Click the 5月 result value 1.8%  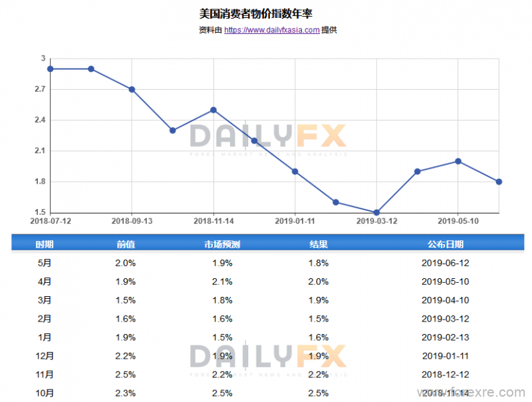pyautogui.click(x=319, y=263)
